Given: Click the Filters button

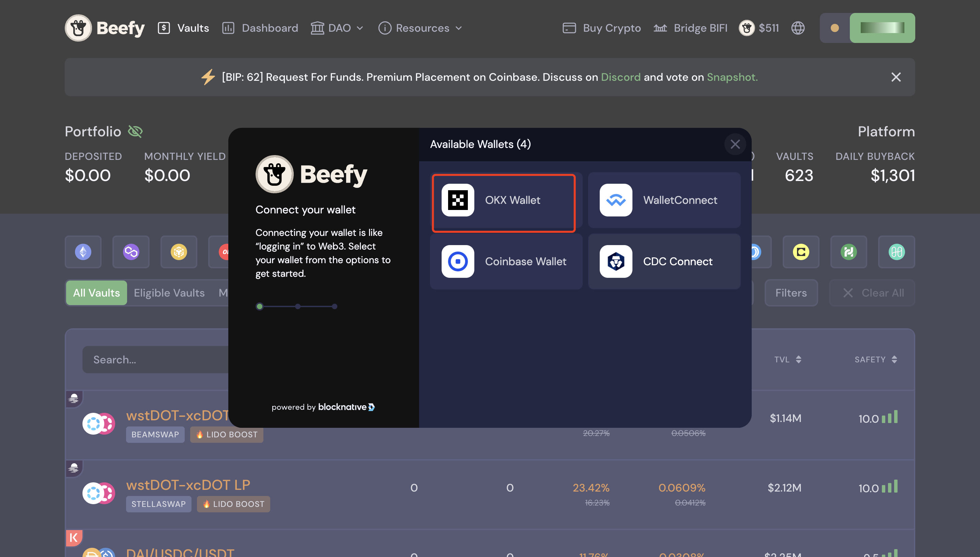Looking at the screenshot, I should pyautogui.click(x=791, y=293).
